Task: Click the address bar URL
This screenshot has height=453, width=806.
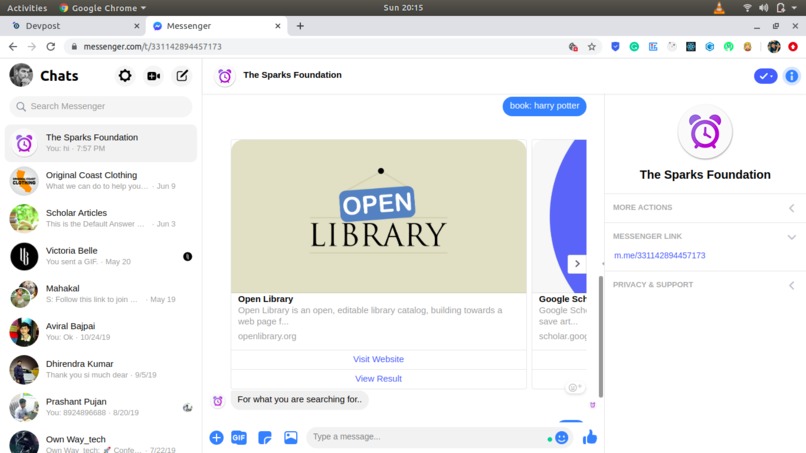Action: click(153, 47)
